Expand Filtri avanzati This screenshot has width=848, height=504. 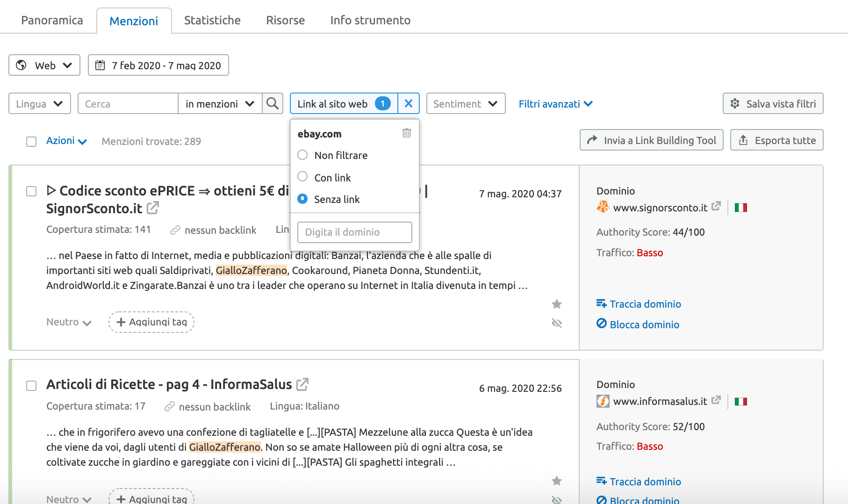[555, 104]
